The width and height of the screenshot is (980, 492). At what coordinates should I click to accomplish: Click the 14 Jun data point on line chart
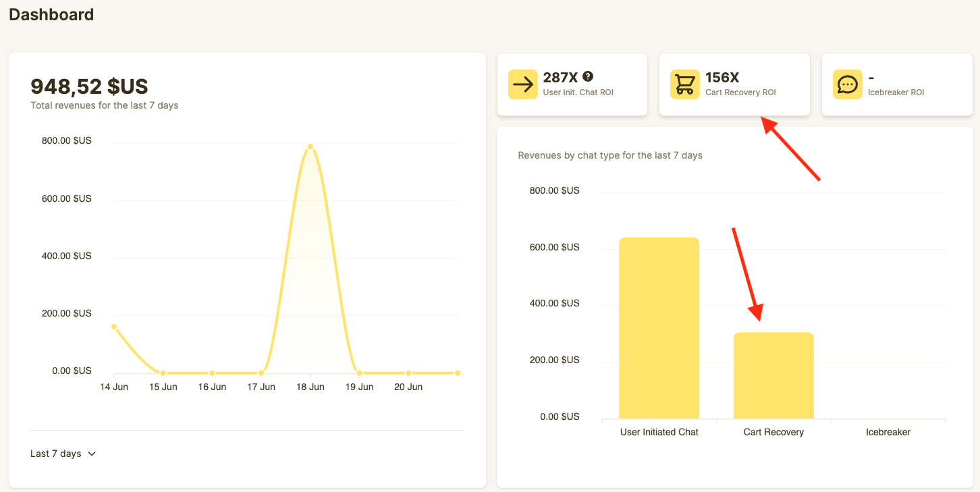click(114, 327)
